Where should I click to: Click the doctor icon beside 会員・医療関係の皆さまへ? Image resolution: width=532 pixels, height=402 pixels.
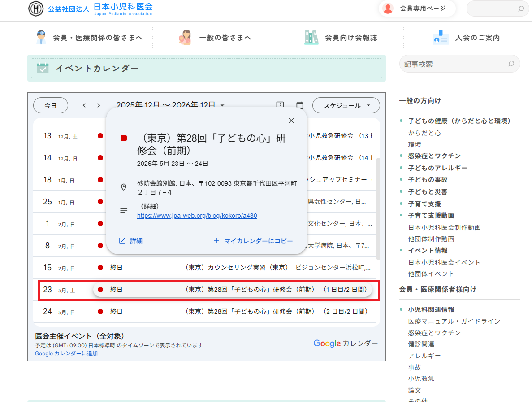click(41, 37)
